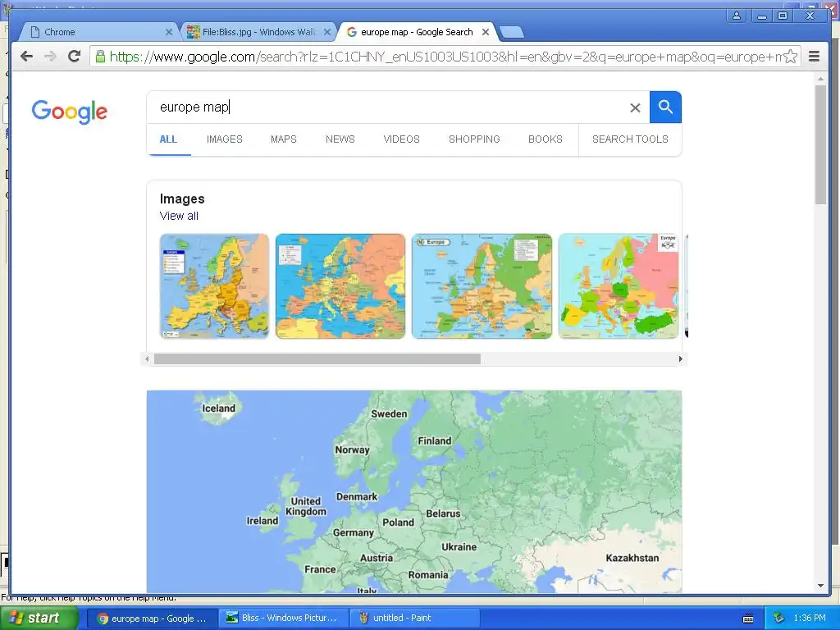Viewport: 840px width, 630px height.
Task: Open the second Europe map with orange Russia
Action: (340, 286)
